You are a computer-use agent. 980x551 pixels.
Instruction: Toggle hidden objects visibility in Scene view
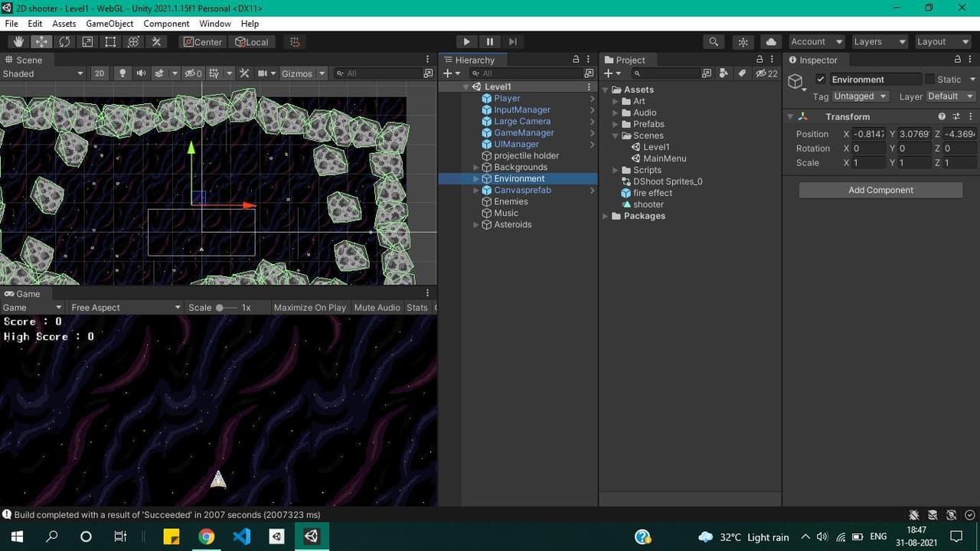[x=194, y=73]
